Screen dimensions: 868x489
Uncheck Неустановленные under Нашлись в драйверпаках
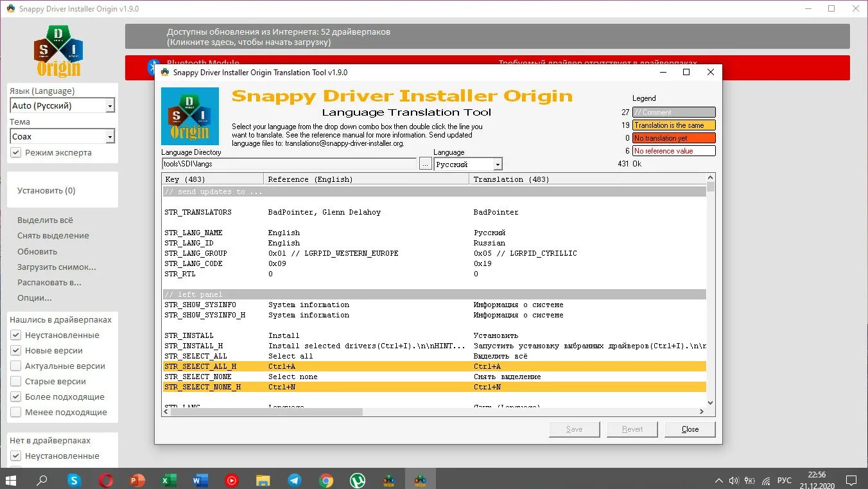(16, 335)
